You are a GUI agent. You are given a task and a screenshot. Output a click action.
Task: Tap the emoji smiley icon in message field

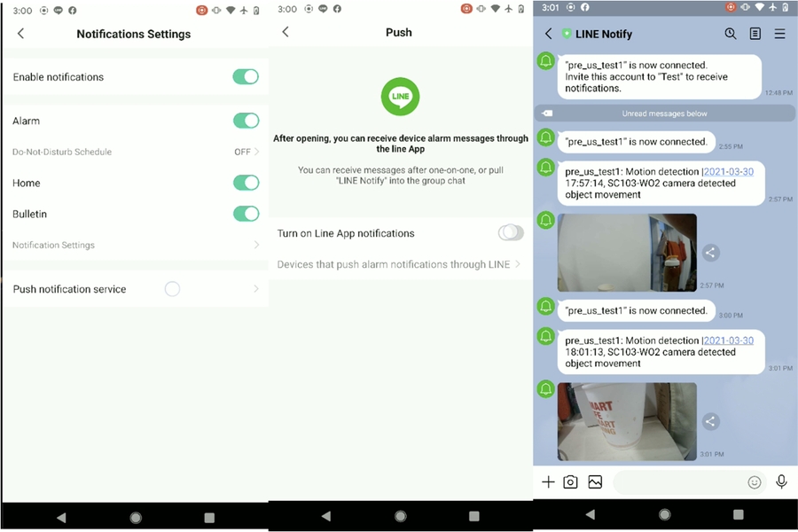[755, 482]
